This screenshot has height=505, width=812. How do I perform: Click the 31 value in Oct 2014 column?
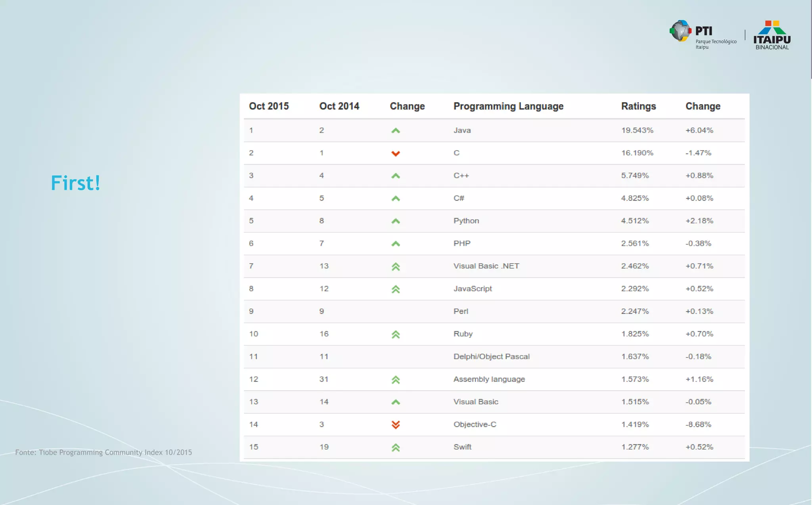point(324,379)
